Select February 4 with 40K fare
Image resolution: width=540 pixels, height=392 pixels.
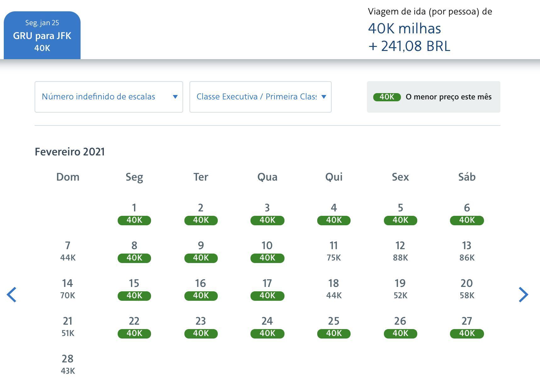click(334, 214)
